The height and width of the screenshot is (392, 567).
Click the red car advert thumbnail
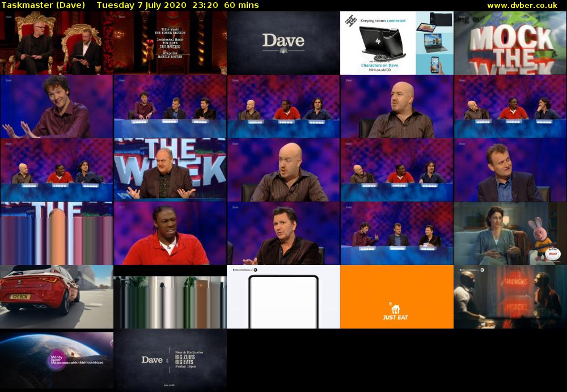(57, 297)
